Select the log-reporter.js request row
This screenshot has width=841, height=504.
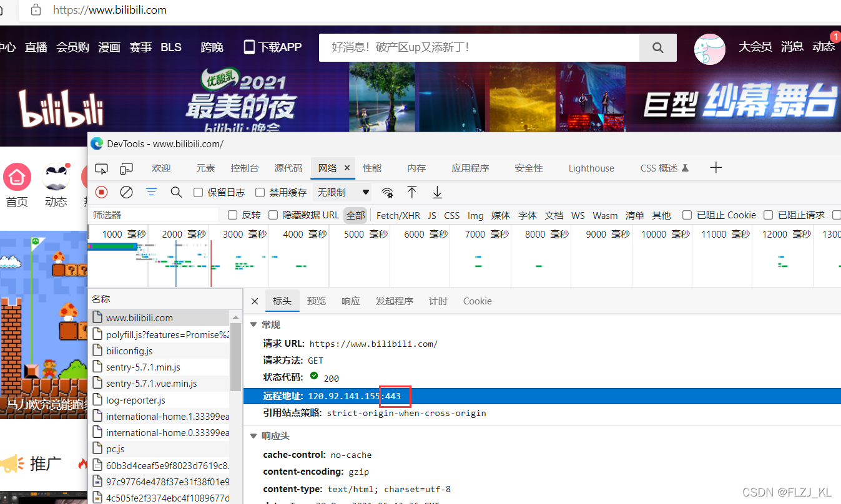pyautogui.click(x=159, y=400)
